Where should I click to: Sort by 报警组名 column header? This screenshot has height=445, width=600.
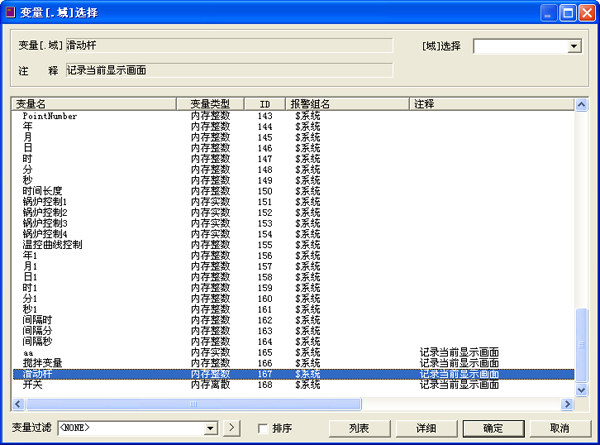pyautogui.click(x=347, y=104)
